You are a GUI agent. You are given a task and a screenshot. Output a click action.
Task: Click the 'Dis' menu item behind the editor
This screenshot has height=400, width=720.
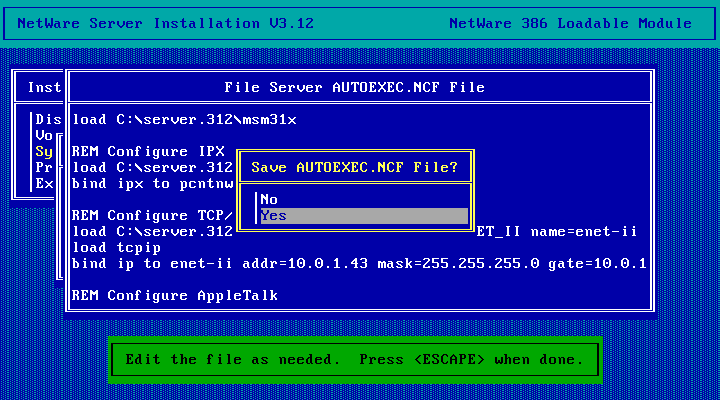click(48, 119)
